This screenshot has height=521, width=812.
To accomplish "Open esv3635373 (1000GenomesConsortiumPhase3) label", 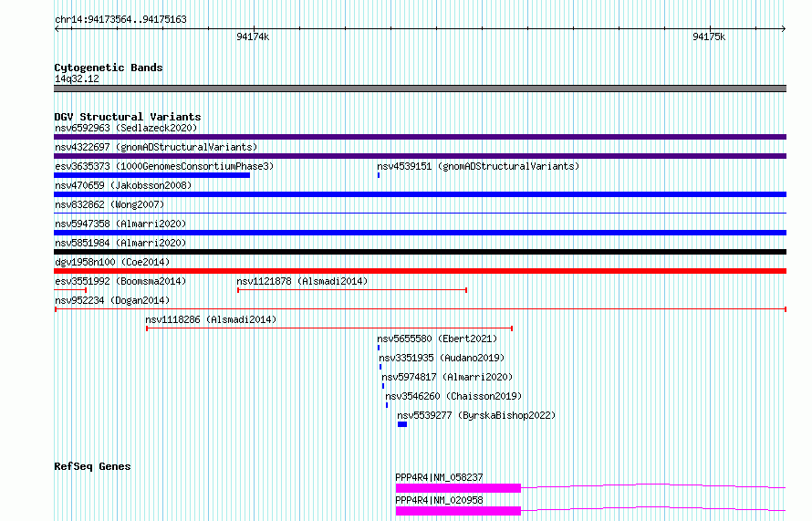I will tap(164, 166).
